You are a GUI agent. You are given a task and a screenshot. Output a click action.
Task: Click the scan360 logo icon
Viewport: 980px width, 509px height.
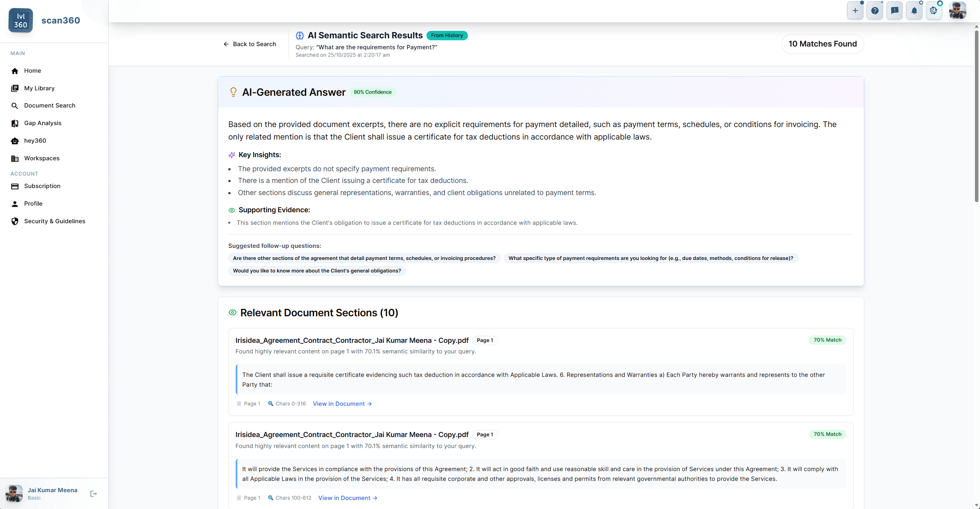click(x=20, y=20)
